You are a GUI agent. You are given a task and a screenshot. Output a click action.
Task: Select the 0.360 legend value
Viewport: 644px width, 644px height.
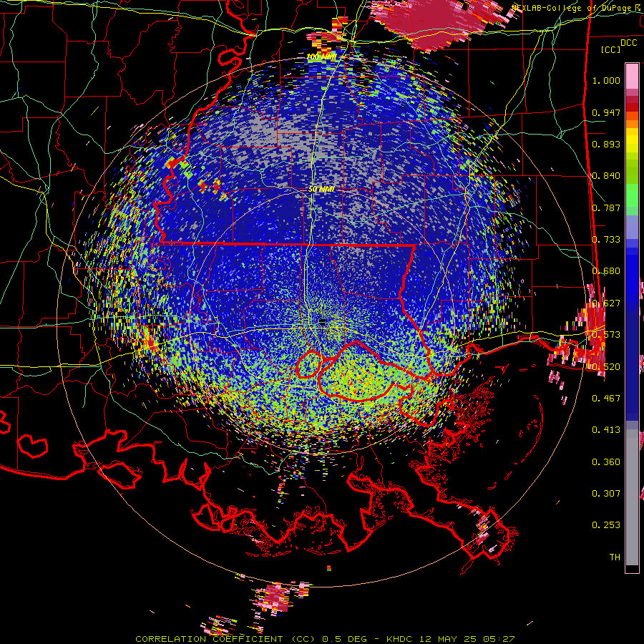point(606,462)
